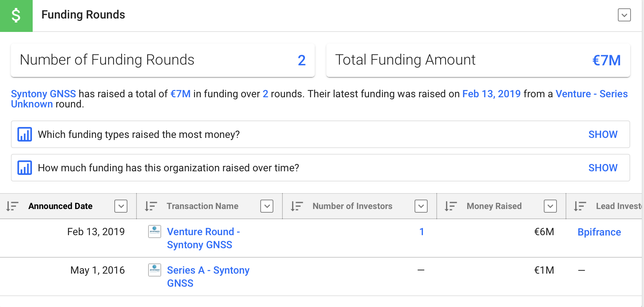Open Announced Date column dropdown
This screenshot has height=307, width=644.
[x=121, y=206]
